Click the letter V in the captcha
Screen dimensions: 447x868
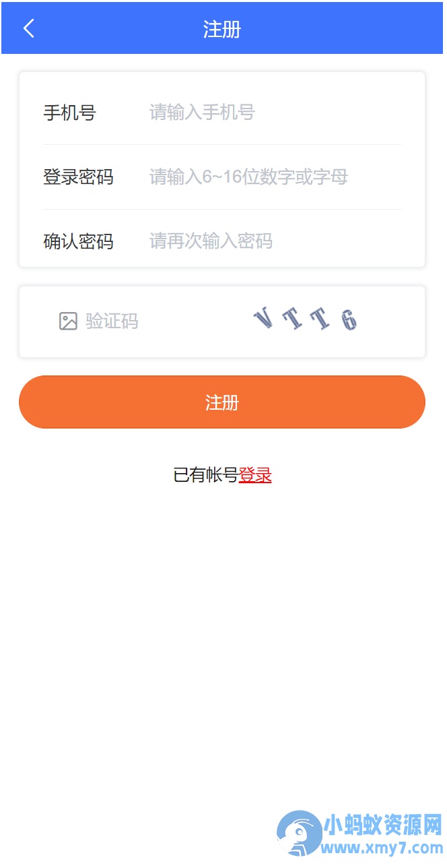pyautogui.click(x=264, y=318)
